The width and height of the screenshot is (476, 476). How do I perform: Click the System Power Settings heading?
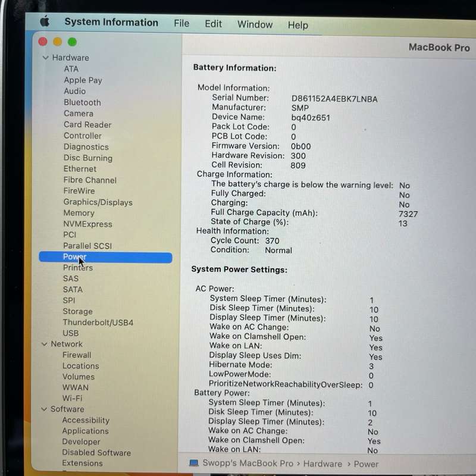coord(239,270)
